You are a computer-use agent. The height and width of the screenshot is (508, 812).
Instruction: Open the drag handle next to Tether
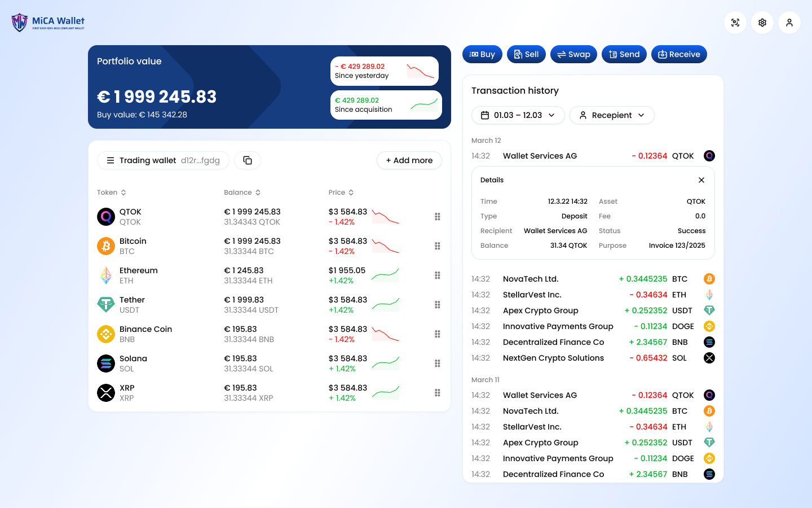tap(437, 305)
